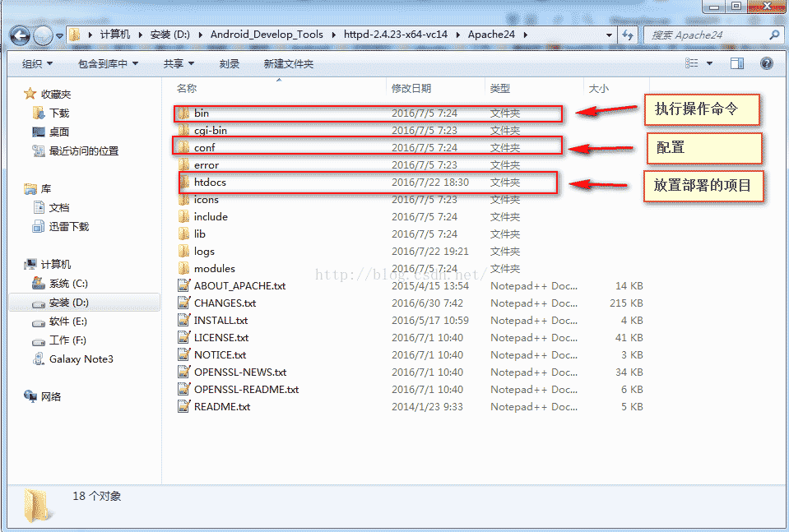Open the help question mark icon
This screenshot has width=789, height=532.
pyautogui.click(x=766, y=63)
